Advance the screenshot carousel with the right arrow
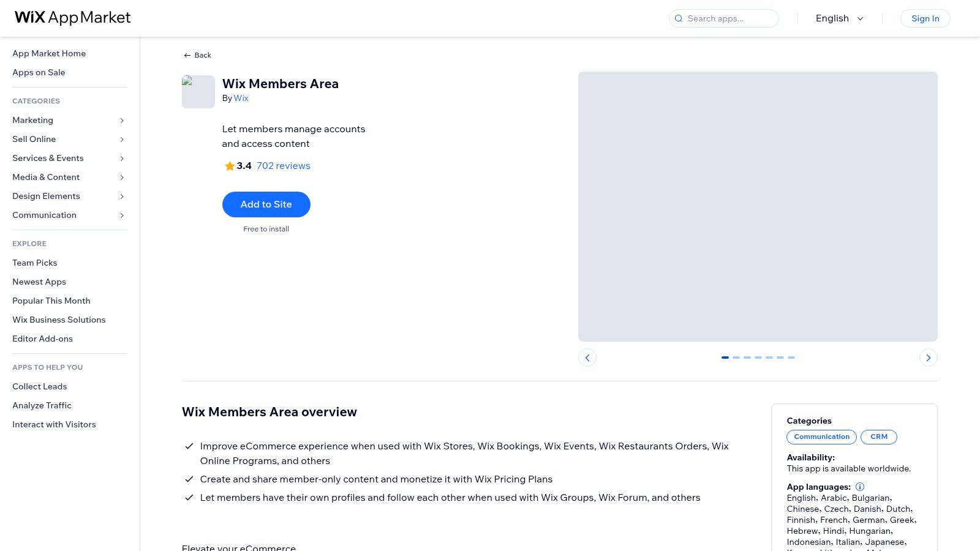980x551 pixels. click(x=928, y=357)
